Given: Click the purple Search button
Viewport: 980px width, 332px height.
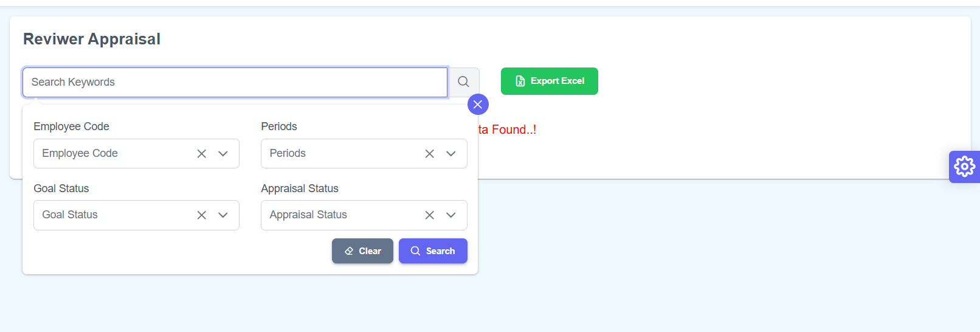Looking at the screenshot, I should coord(433,251).
